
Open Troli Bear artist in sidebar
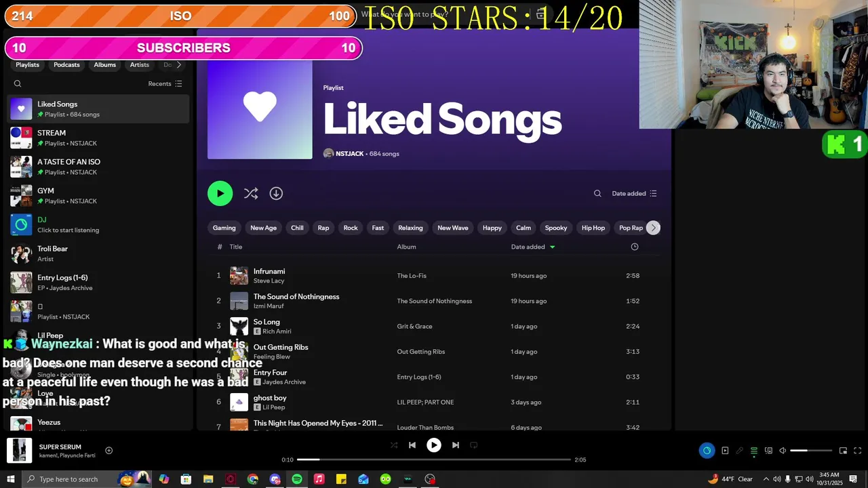coord(98,253)
